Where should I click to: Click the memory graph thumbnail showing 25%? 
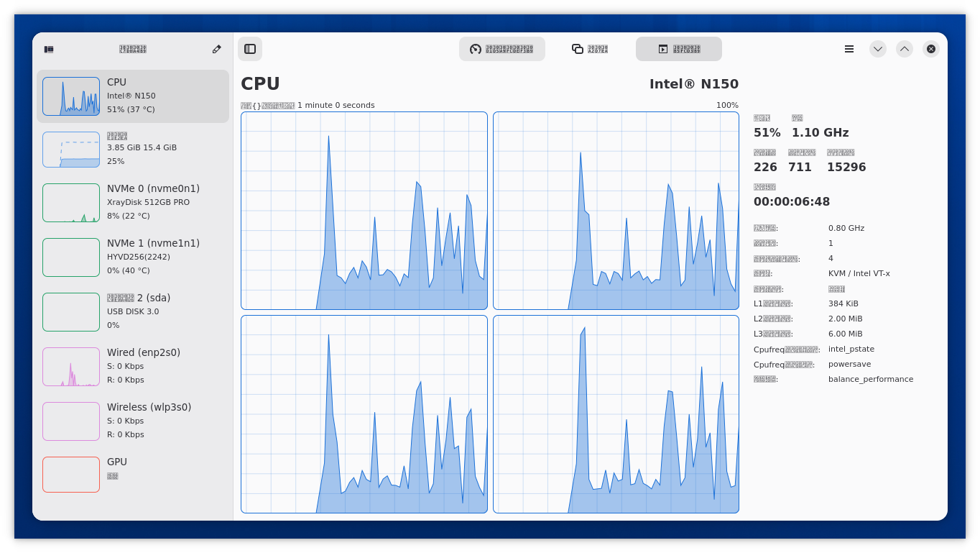[71, 150]
